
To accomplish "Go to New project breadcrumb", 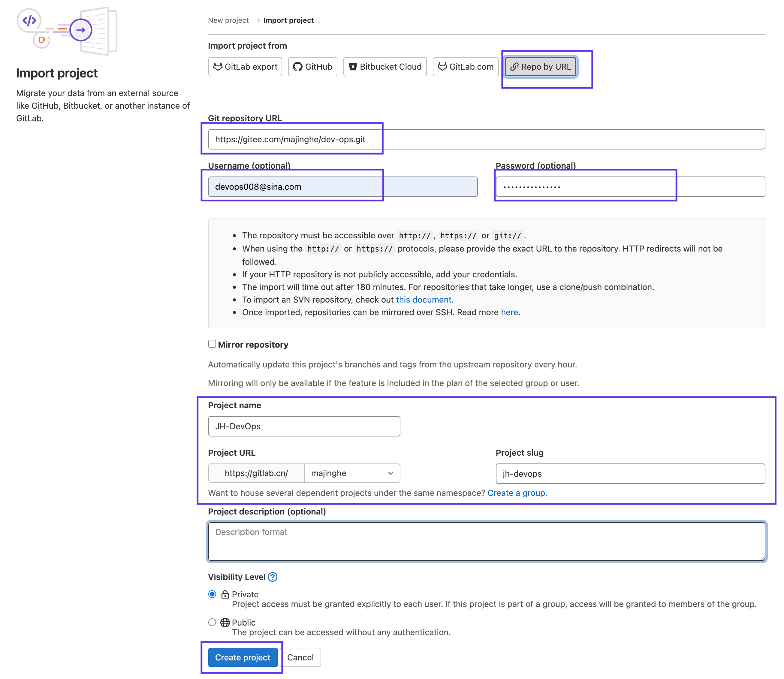I will [x=228, y=20].
